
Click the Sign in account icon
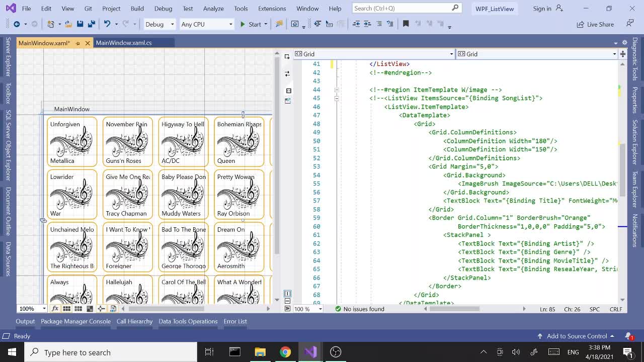coord(559,9)
